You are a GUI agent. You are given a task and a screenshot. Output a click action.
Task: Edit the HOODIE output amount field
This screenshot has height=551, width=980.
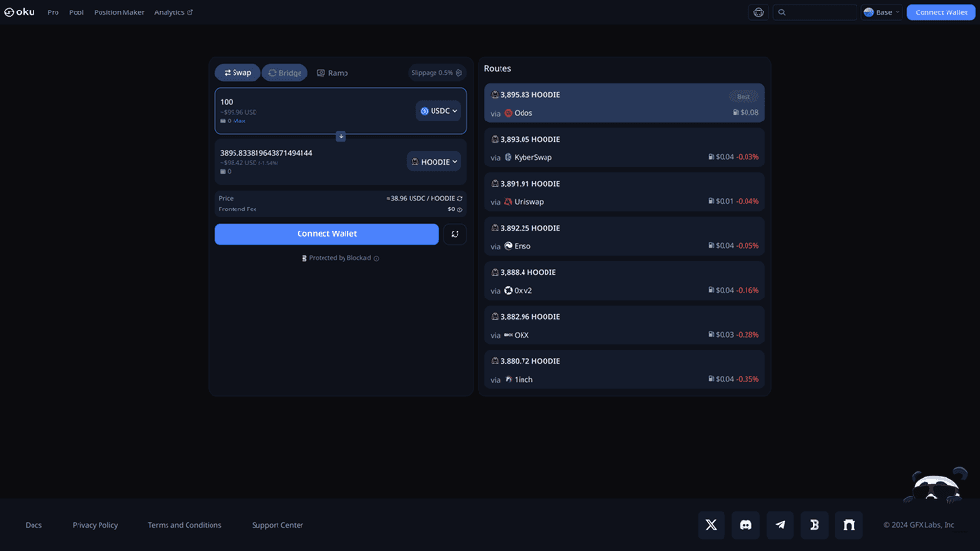coord(311,153)
